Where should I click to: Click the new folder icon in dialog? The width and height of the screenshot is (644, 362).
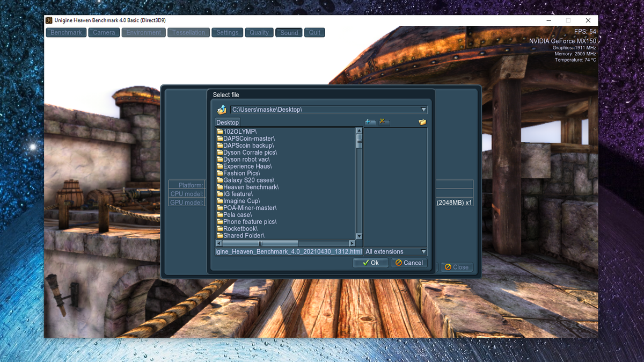422,122
